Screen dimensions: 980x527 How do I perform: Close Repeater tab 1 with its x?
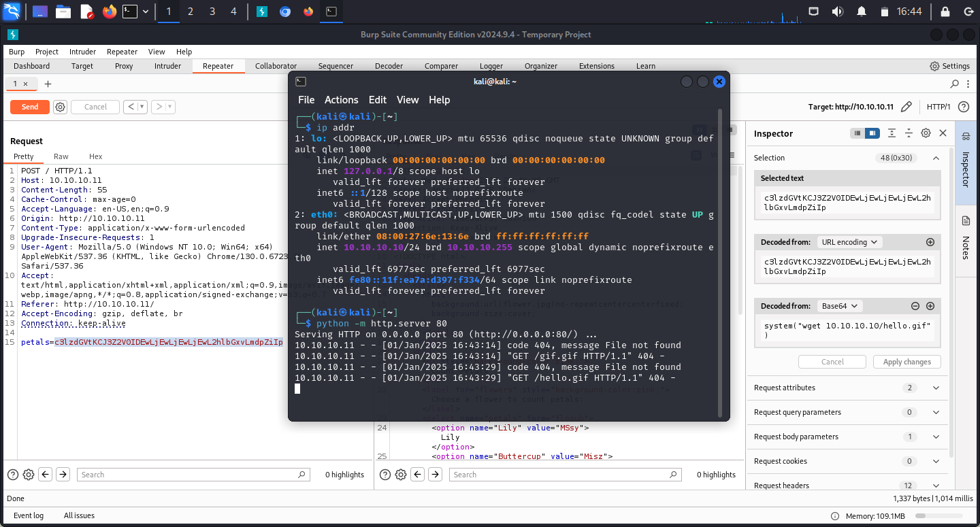pyautogui.click(x=26, y=84)
